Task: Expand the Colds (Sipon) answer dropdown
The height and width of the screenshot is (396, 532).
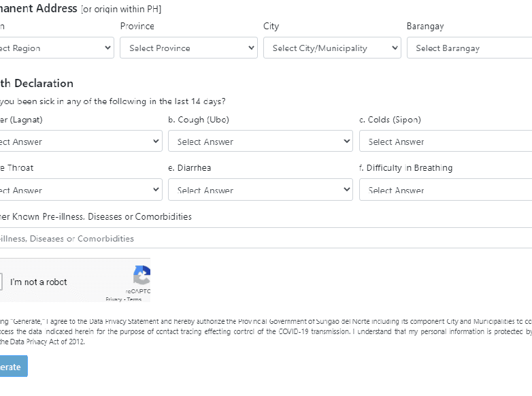Action: (446, 142)
